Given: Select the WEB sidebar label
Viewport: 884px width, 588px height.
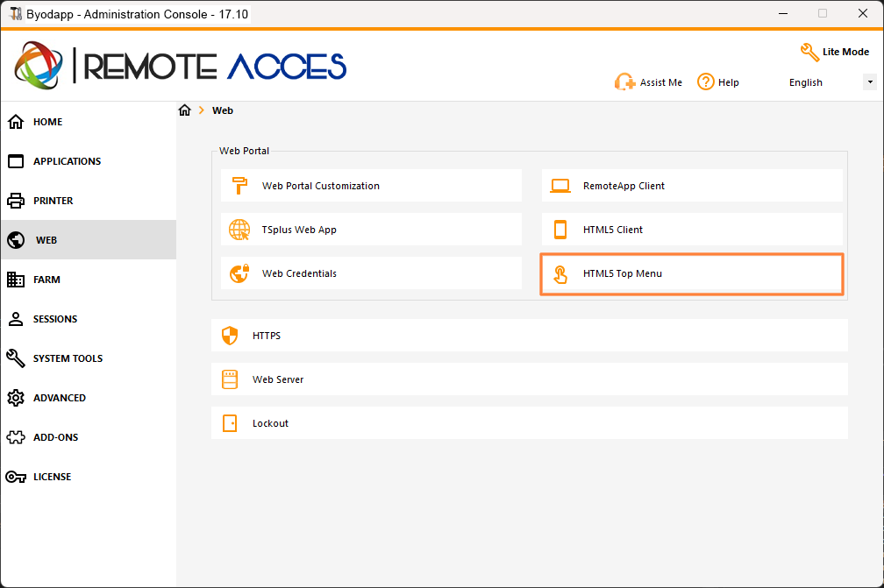Looking at the screenshot, I should coord(46,240).
